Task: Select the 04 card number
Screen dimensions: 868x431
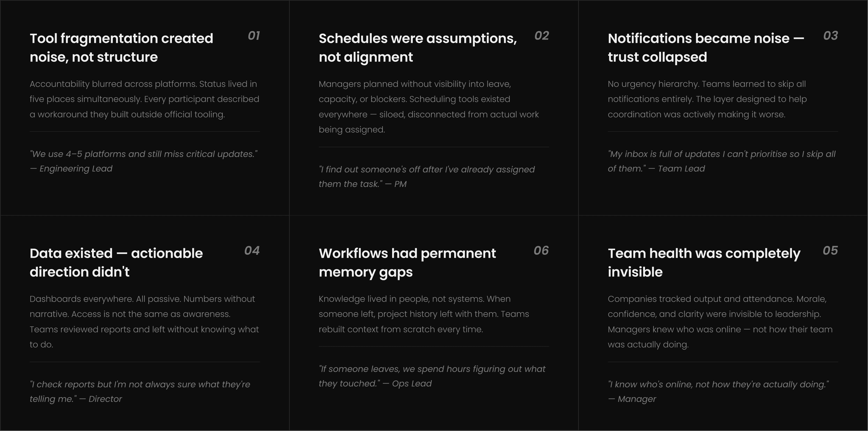Action: point(252,251)
